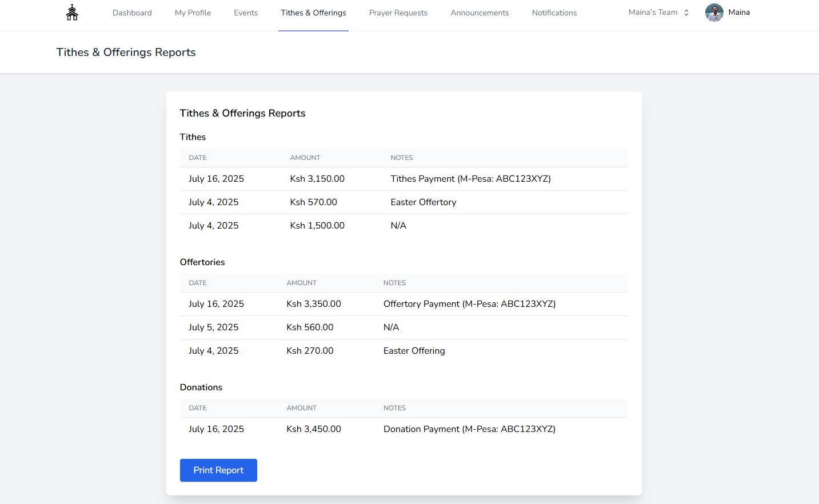Expand the Maina's Team switcher
The image size is (819, 504).
(659, 13)
